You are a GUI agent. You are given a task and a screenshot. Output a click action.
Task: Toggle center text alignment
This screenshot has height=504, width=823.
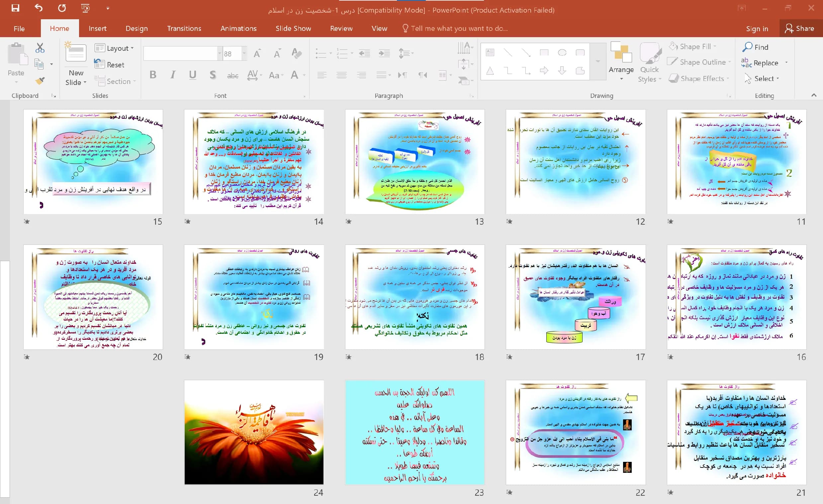[341, 75]
